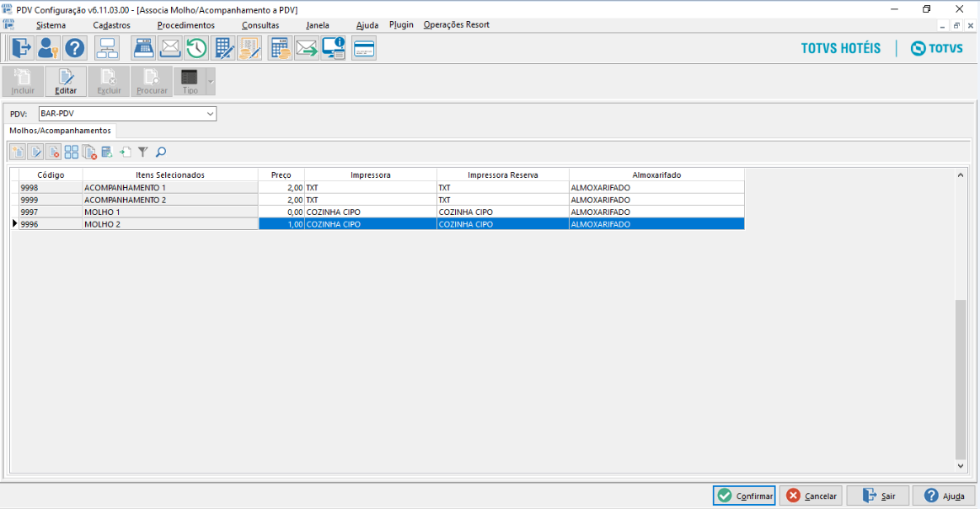Screen dimensions: 980x509
Task: Open the Janela menu
Action: [318, 25]
